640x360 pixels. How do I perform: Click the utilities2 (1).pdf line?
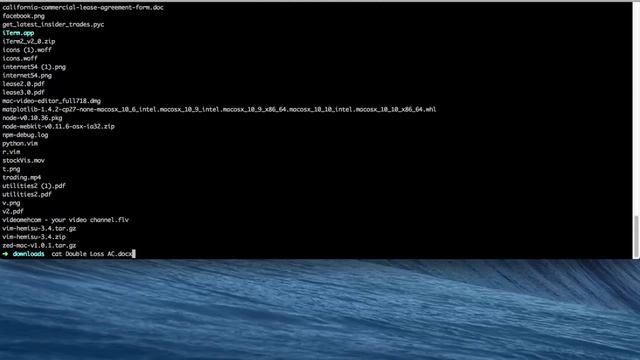pyautogui.click(x=34, y=186)
